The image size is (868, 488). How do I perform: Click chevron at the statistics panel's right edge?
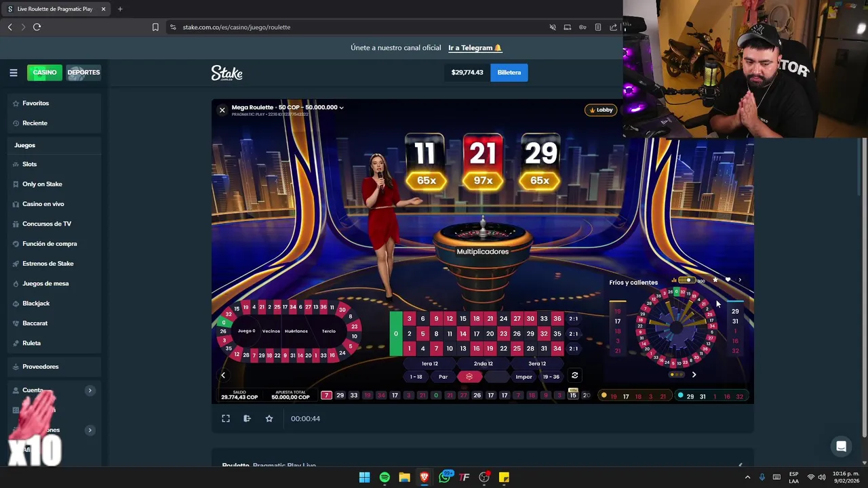point(740,280)
